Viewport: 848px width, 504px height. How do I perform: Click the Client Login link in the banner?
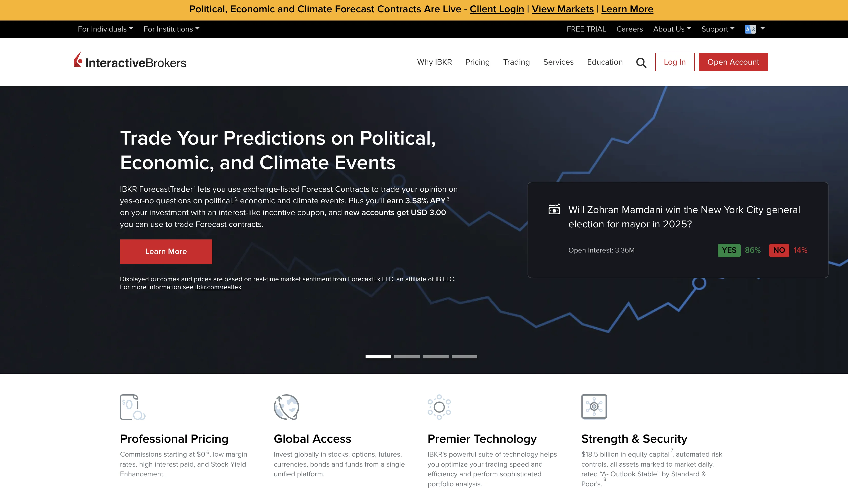497,9
